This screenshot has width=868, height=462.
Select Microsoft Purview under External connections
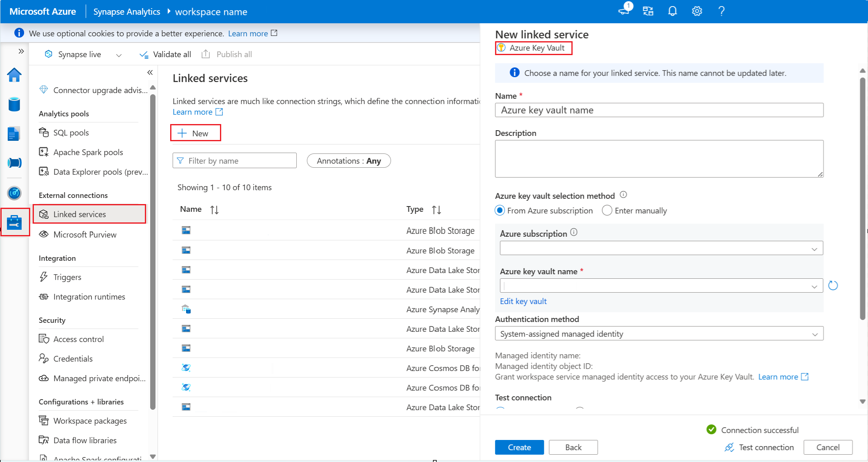click(x=84, y=234)
